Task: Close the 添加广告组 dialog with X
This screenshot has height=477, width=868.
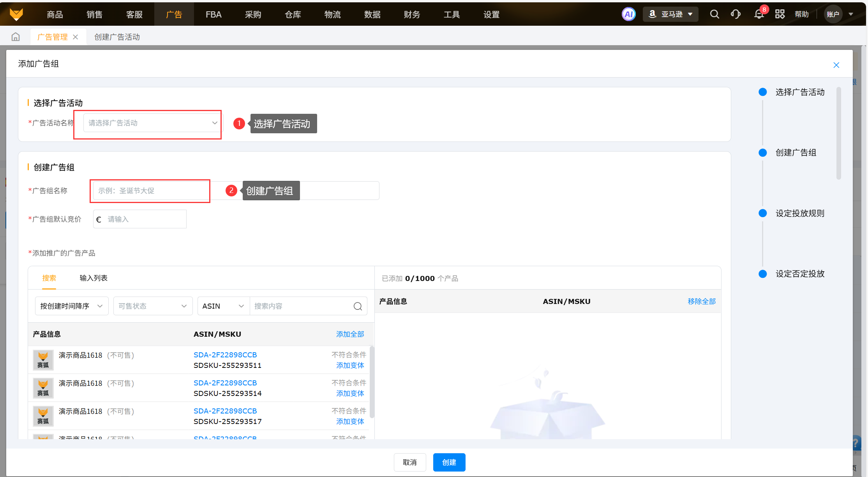Action: point(836,65)
